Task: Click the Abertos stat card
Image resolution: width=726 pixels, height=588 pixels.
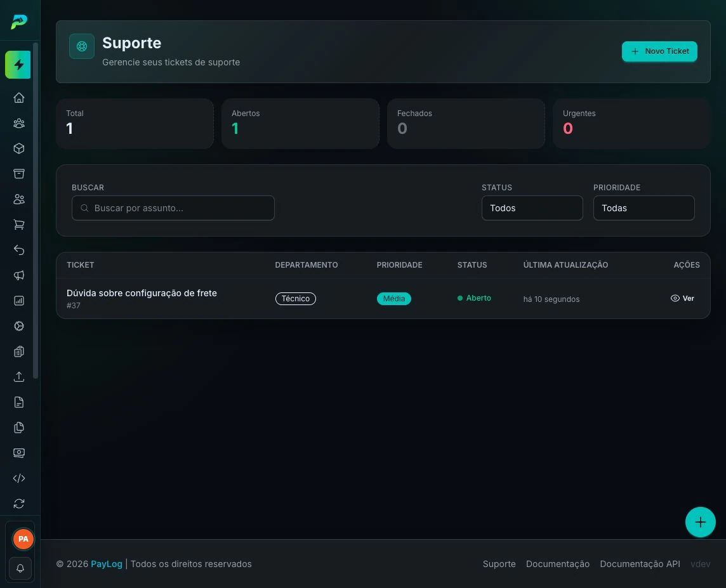Action: pos(301,124)
